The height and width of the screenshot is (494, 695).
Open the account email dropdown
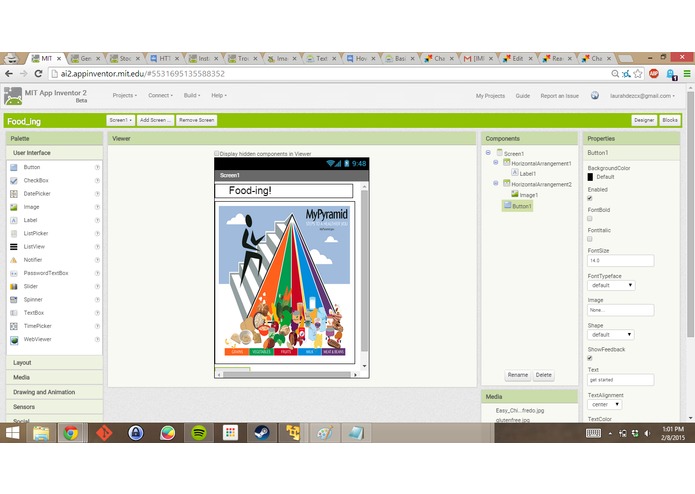pyautogui.click(x=642, y=96)
